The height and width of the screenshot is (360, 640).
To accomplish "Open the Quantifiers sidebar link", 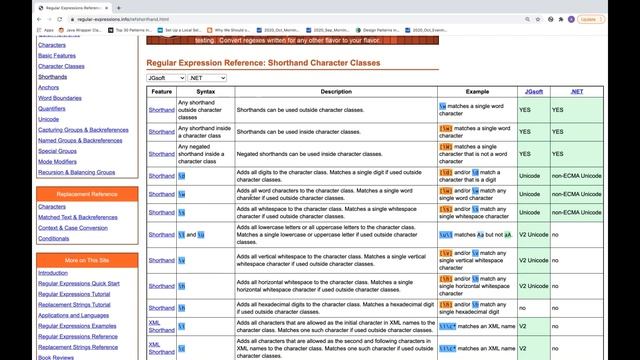I will point(52,109).
